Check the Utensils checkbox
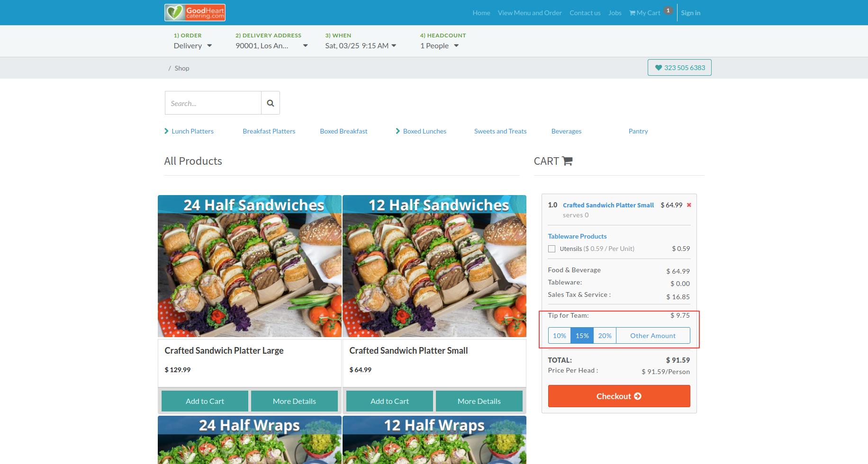The height and width of the screenshot is (464, 868). pos(552,249)
